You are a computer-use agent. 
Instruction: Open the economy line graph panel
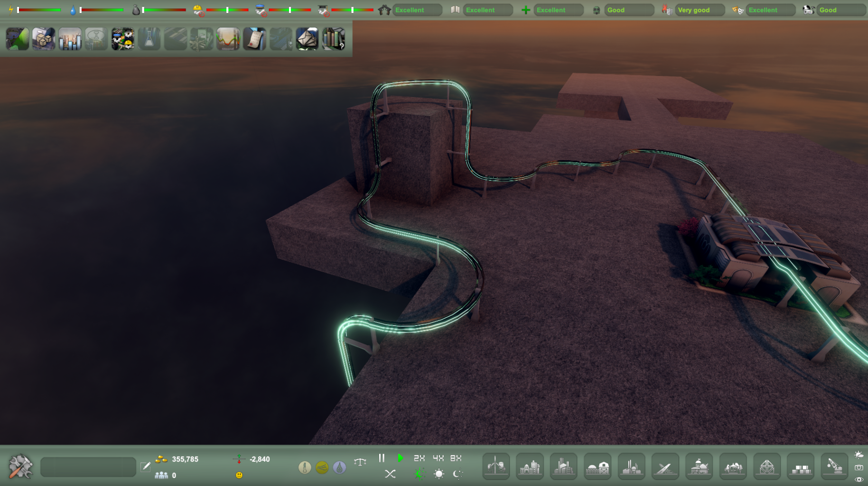(x=228, y=39)
